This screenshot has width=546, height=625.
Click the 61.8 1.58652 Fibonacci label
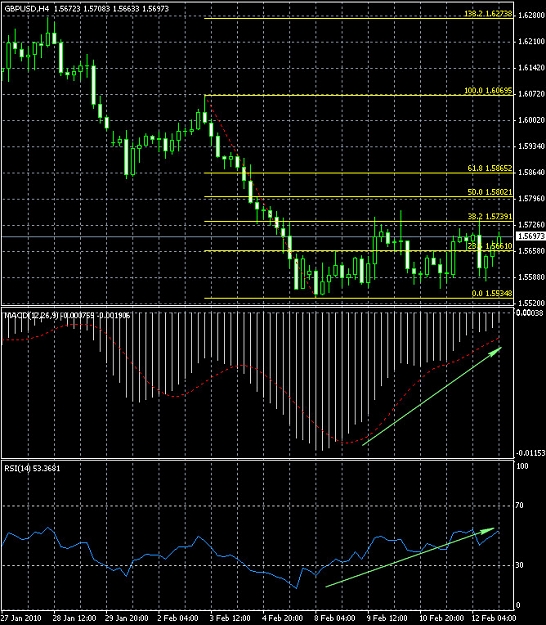(489, 168)
